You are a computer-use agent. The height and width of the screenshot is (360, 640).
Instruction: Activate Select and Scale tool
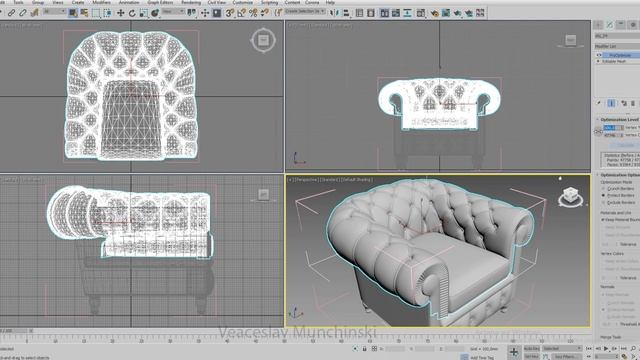click(143, 13)
